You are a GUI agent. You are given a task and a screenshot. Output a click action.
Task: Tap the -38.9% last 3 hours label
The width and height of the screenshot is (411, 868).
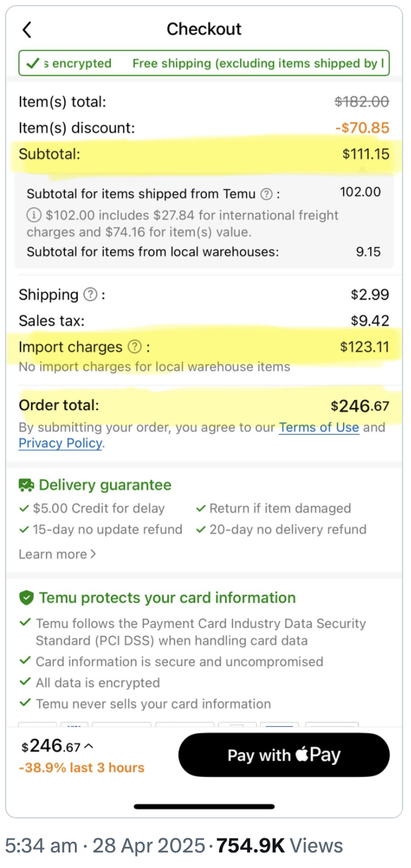(83, 768)
